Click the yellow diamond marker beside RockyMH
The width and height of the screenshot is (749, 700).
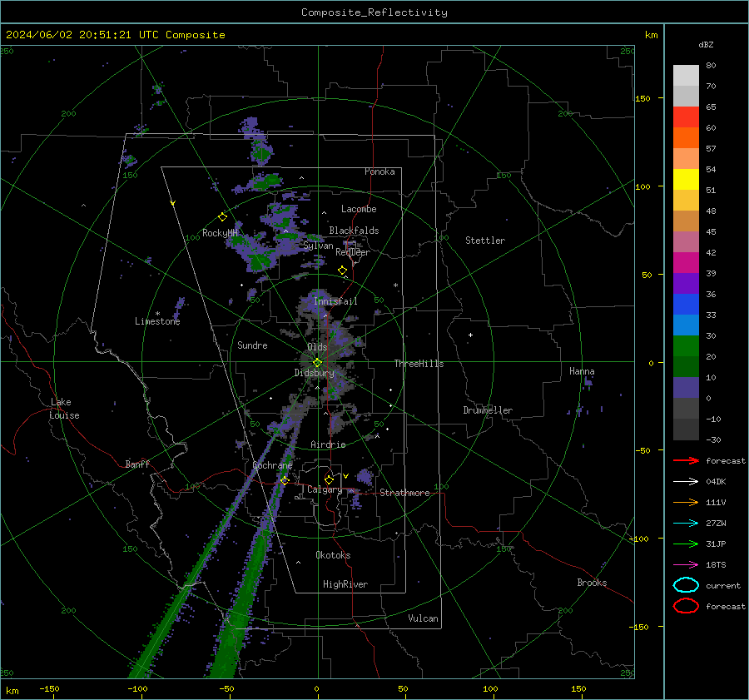pos(222,217)
